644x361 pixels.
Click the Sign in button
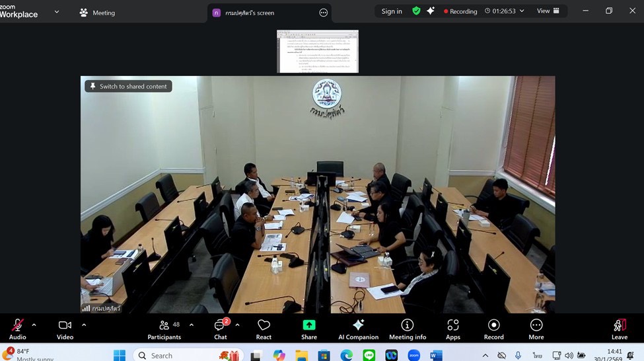tap(392, 11)
